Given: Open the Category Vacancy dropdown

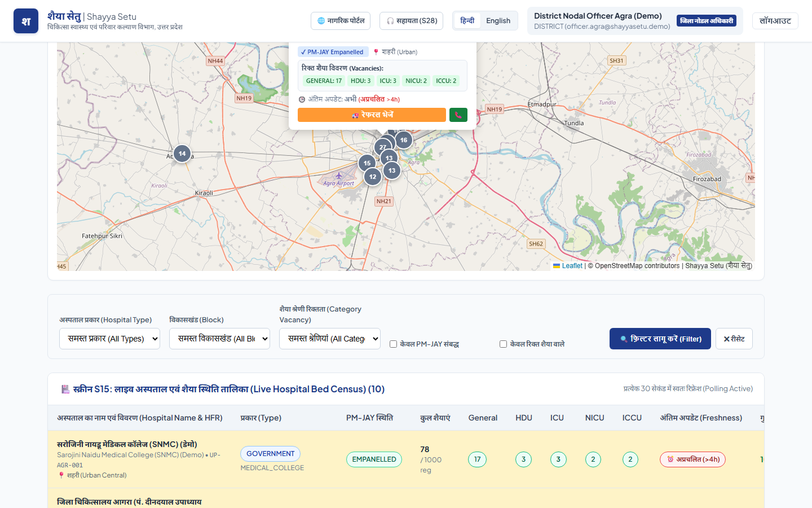Looking at the screenshot, I should (330, 339).
